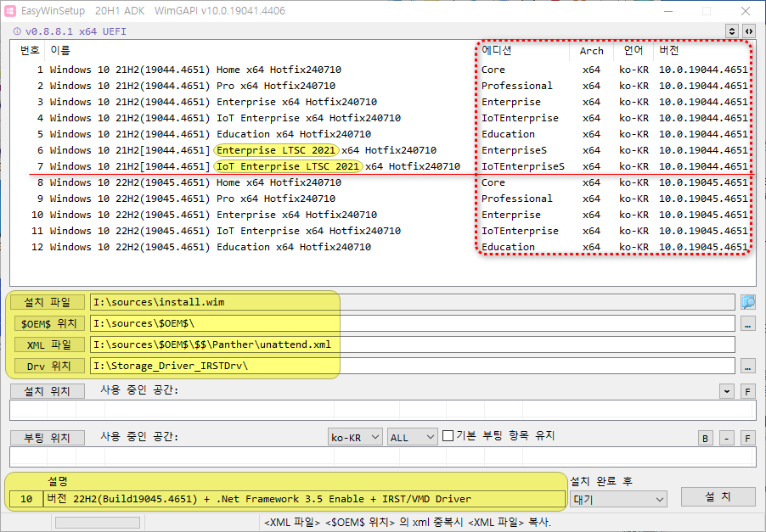This screenshot has height=532, width=766.
Task: Toggle 기본 부팅 항목 유지 checkbox
Action: [x=448, y=435]
